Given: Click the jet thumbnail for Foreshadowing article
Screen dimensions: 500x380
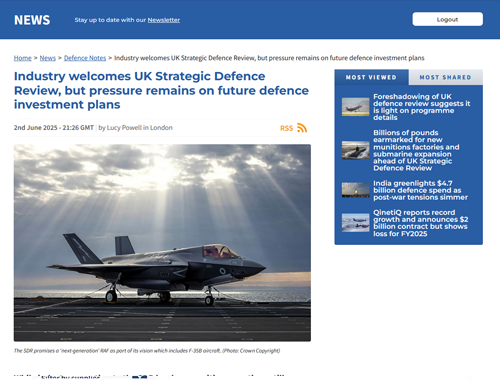Looking at the screenshot, I should point(356,107).
